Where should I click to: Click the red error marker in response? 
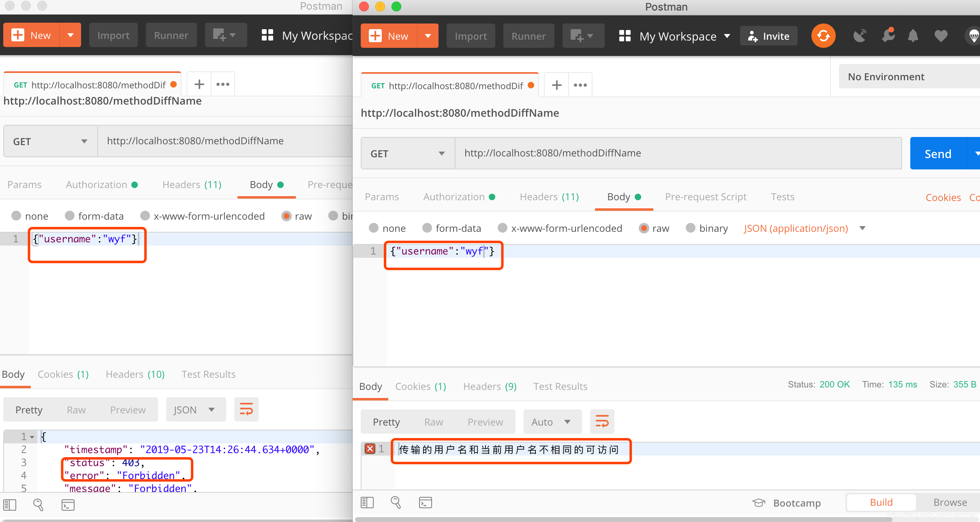[370, 449]
